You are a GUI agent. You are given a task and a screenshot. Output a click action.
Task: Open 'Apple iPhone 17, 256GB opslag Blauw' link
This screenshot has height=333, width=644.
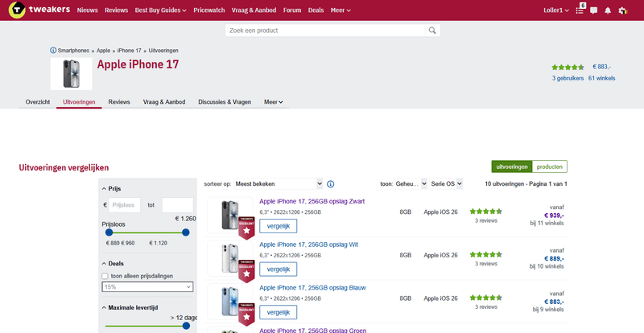(x=312, y=287)
